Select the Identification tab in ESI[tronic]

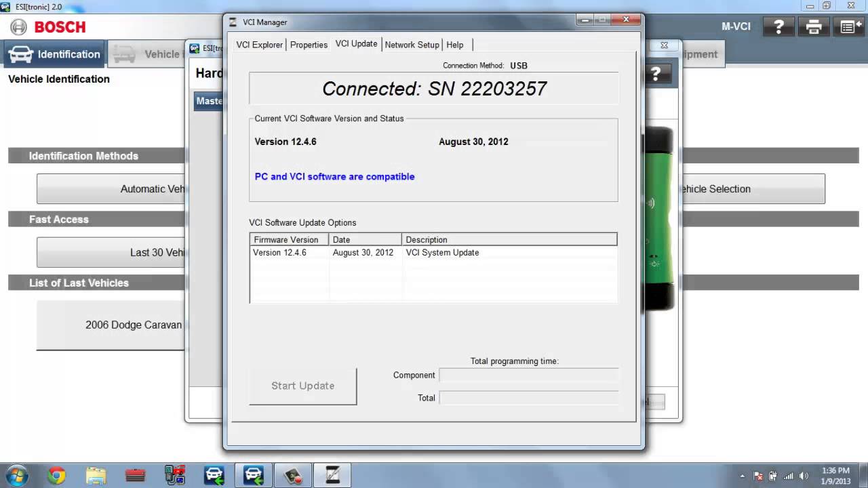tap(55, 54)
